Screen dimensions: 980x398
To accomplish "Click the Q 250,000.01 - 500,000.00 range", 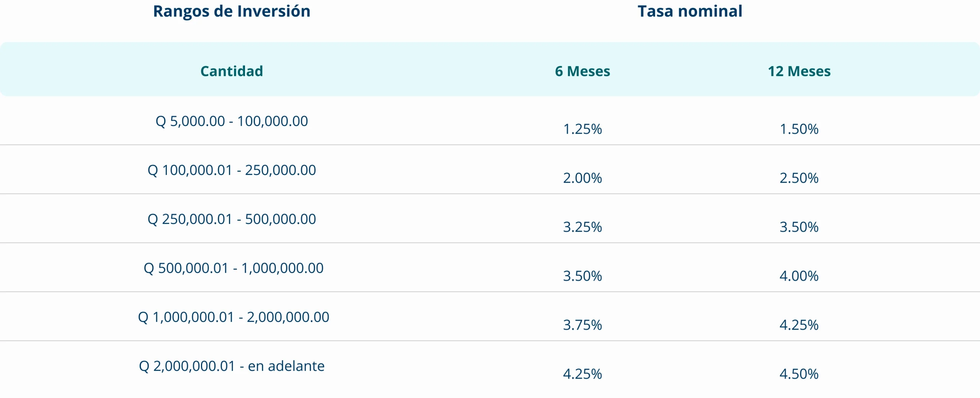I will tap(232, 219).
